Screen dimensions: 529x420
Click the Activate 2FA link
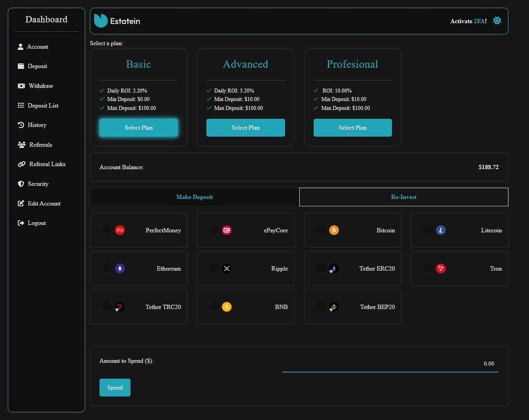point(468,21)
